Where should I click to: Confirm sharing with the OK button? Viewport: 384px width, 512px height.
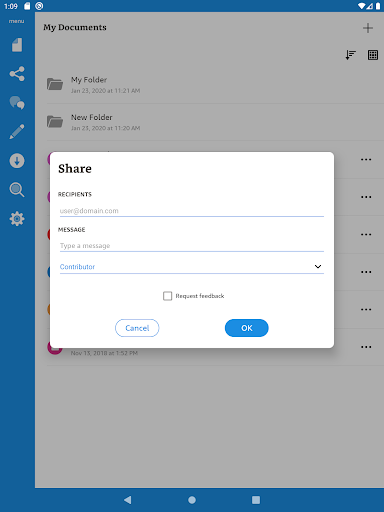click(247, 328)
